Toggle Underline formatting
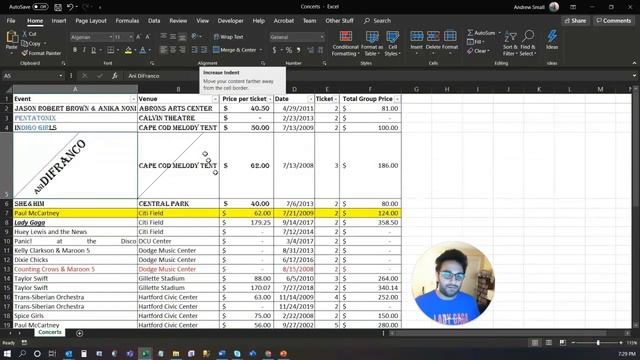The image size is (640, 360). click(x=93, y=50)
